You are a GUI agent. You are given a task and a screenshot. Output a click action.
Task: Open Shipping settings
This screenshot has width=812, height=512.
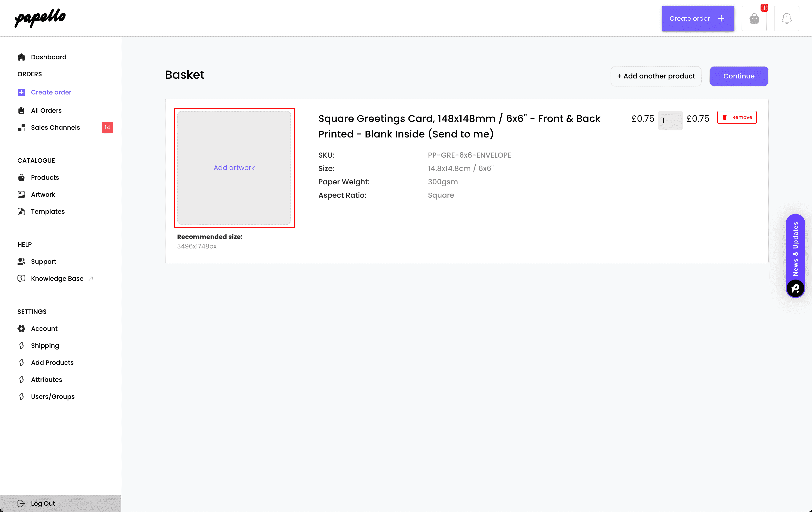coord(45,346)
